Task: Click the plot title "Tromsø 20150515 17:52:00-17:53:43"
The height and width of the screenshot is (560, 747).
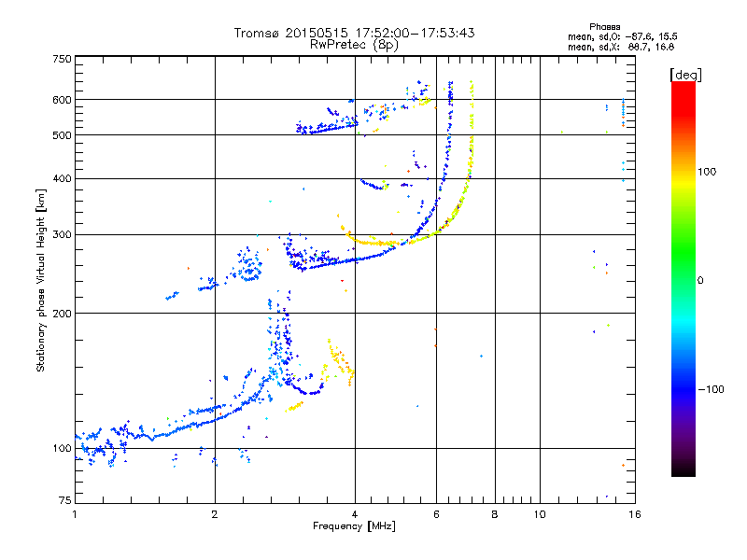Action: coord(354,33)
